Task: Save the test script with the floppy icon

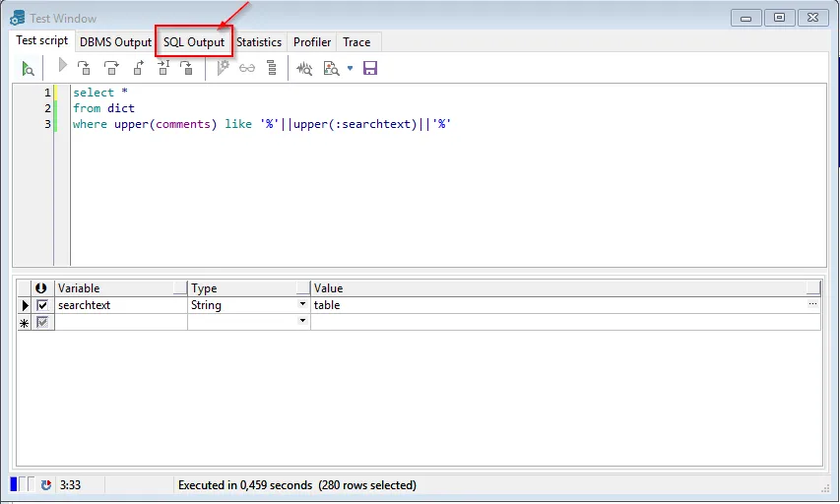Action: click(370, 68)
